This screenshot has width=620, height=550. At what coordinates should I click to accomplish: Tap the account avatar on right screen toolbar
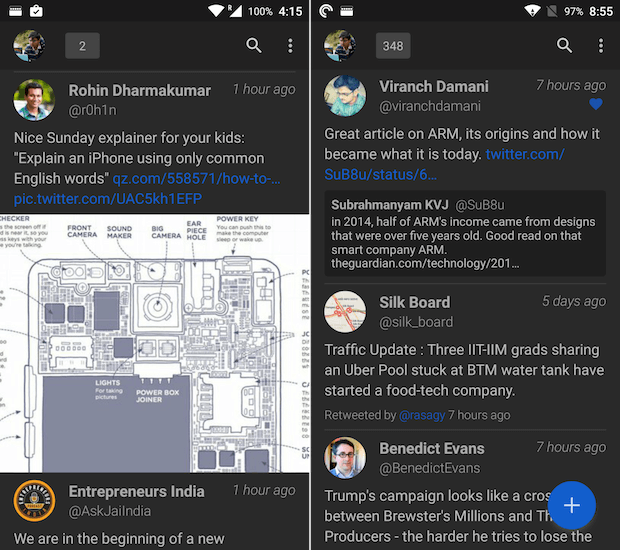[x=340, y=46]
